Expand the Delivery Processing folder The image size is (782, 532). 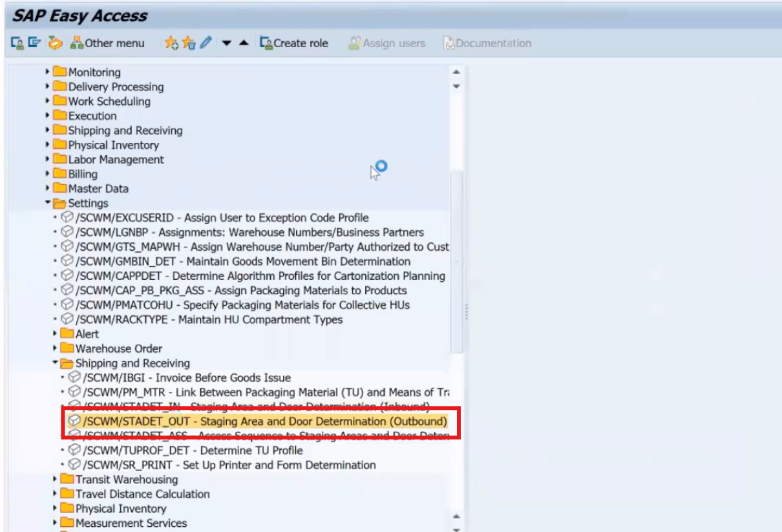[48, 87]
